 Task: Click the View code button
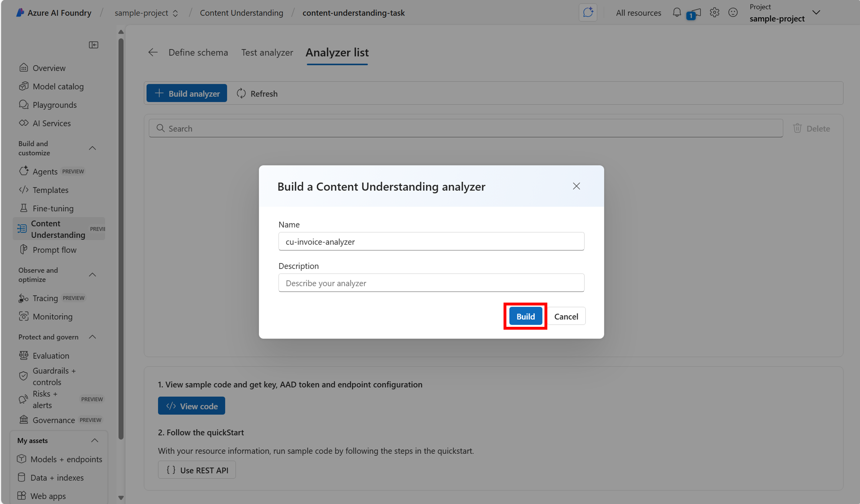click(x=191, y=406)
